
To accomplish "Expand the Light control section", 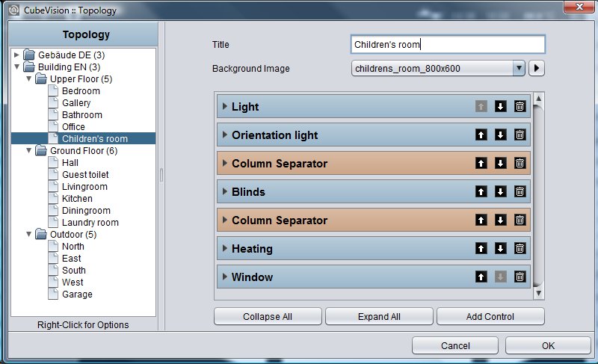I will tap(225, 106).
